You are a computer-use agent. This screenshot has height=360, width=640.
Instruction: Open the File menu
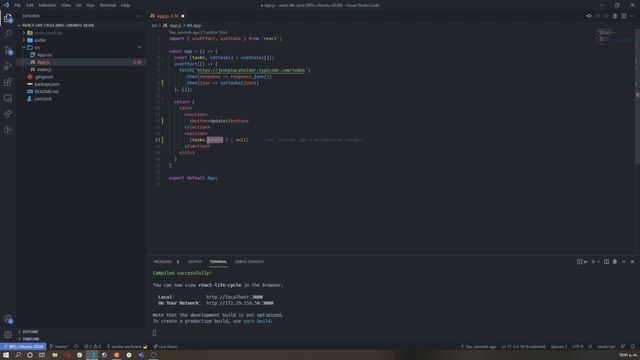click(x=18, y=5)
